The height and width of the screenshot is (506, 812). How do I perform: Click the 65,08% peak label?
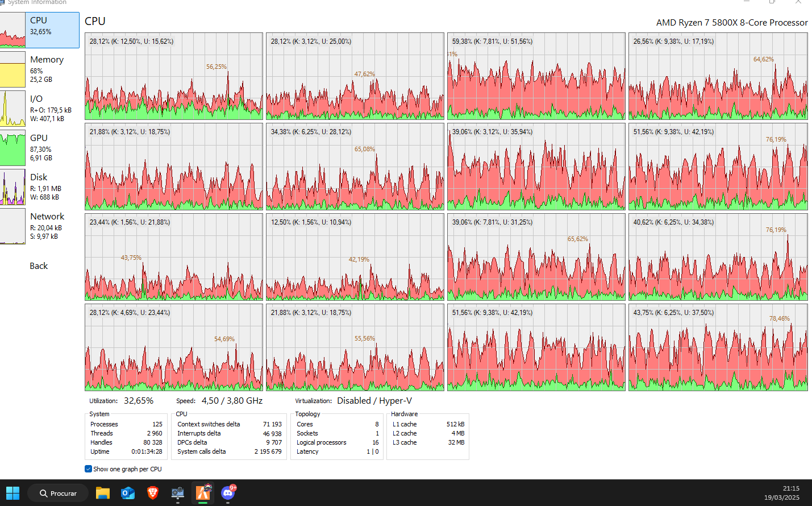[x=365, y=150]
